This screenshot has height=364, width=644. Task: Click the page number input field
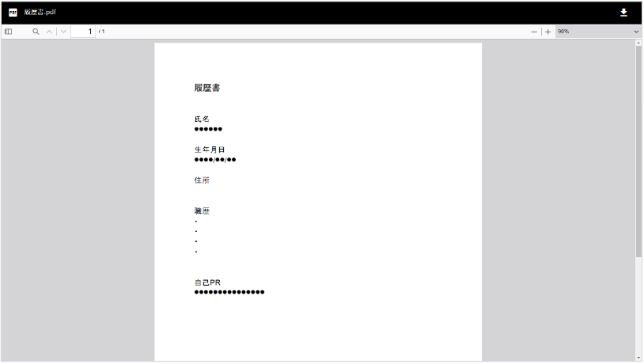coord(83,32)
